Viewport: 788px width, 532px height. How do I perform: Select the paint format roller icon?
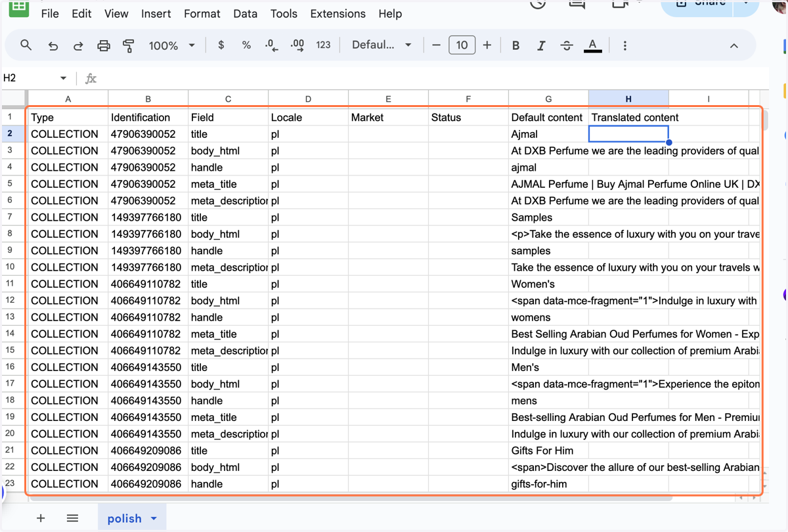(129, 45)
